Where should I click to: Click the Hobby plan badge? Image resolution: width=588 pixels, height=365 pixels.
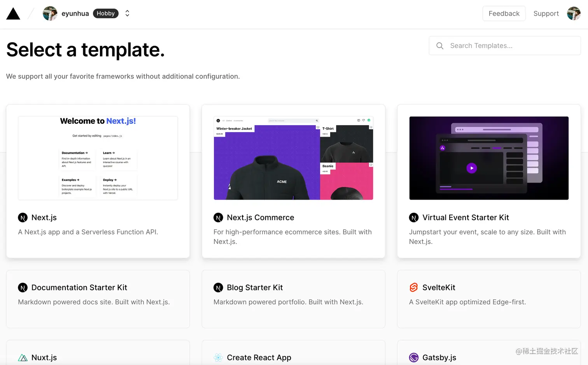[x=106, y=13]
